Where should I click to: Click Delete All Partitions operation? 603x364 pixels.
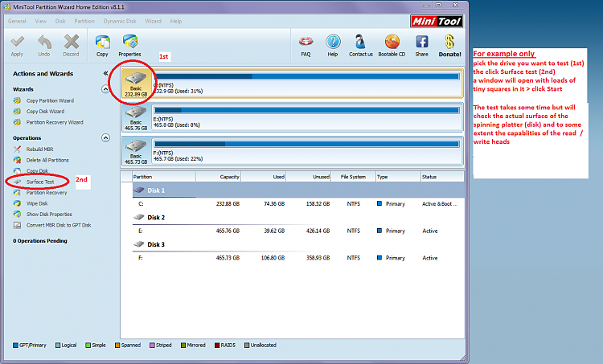coord(47,160)
